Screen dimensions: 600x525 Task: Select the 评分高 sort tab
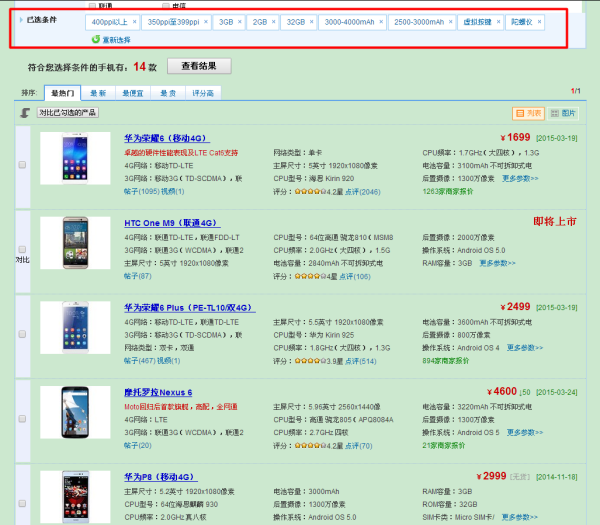click(203, 93)
